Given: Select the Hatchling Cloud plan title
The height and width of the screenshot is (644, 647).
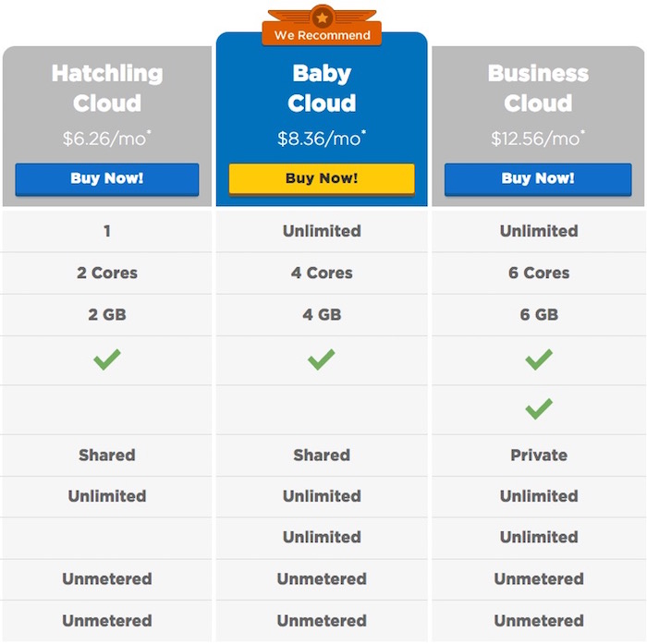Looking at the screenshot, I should pyautogui.click(x=107, y=88).
